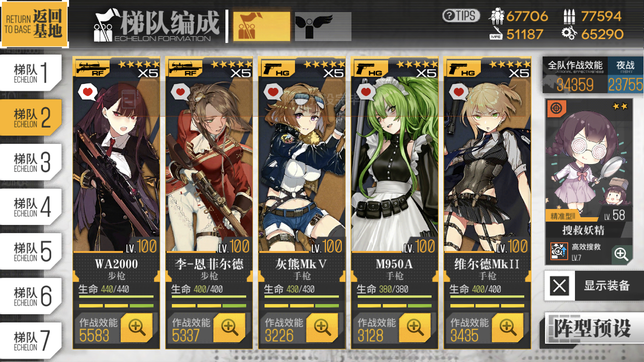
Task: Tap the heart bubble on WA2000
Action: coord(87,91)
